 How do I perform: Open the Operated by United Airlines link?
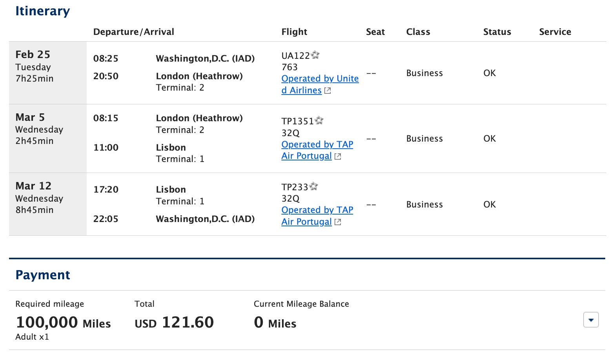(x=320, y=78)
